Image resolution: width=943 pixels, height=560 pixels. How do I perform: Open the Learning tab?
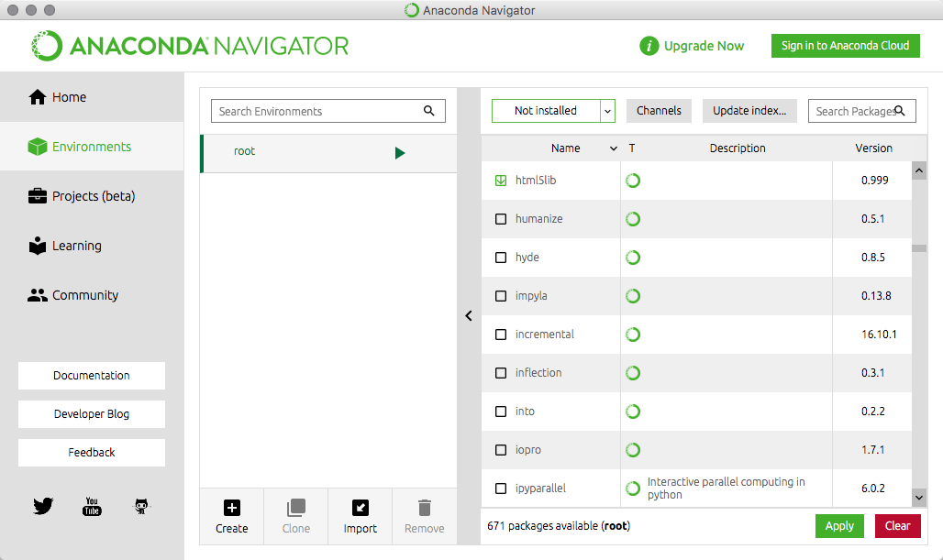[92, 245]
